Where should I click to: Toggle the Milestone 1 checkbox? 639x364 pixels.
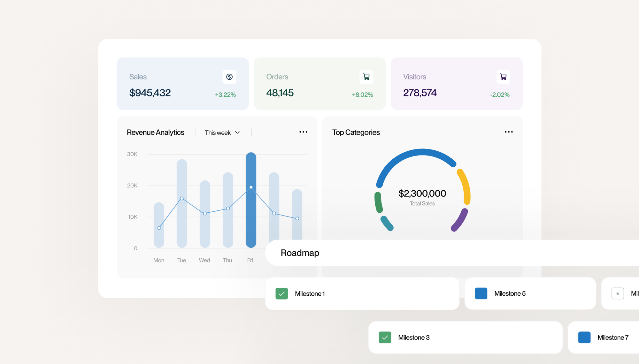(x=281, y=293)
